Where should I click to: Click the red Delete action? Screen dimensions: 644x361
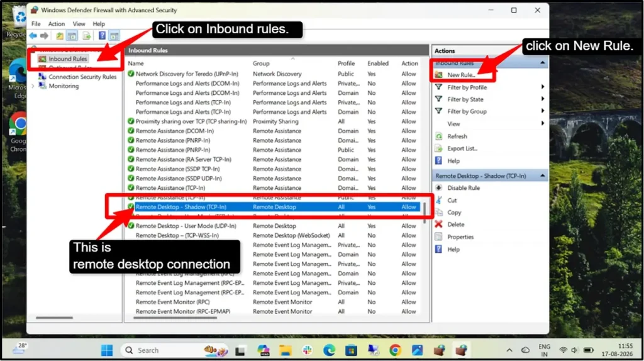[x=455, y=225]
